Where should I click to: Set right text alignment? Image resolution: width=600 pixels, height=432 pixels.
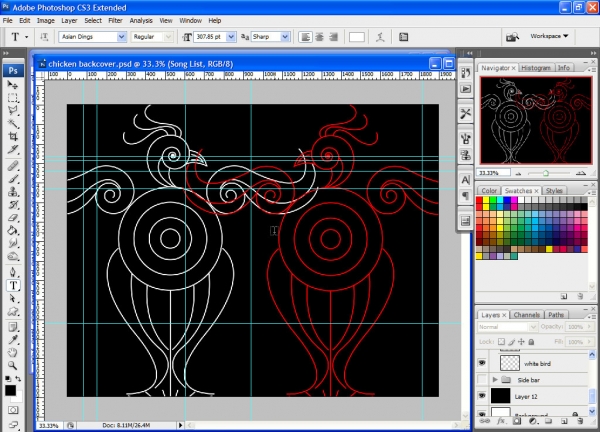pyautogui.click(x=333, y=37)
